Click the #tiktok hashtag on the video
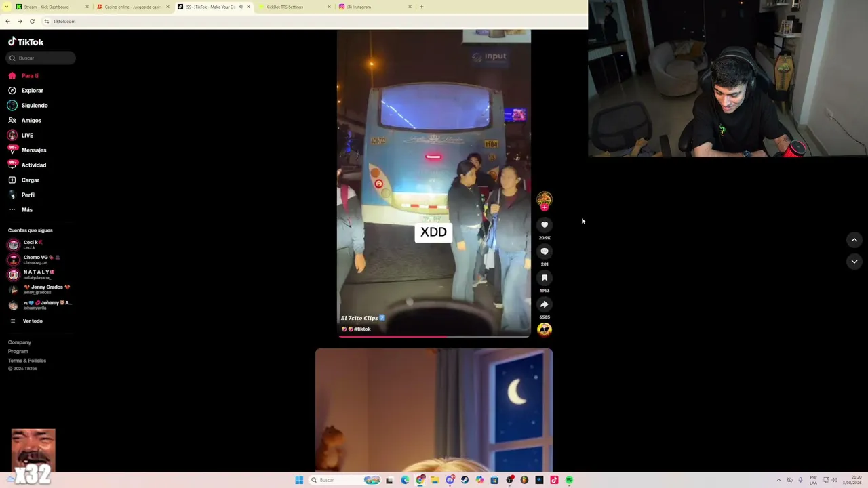 click(x=362, y=329)
